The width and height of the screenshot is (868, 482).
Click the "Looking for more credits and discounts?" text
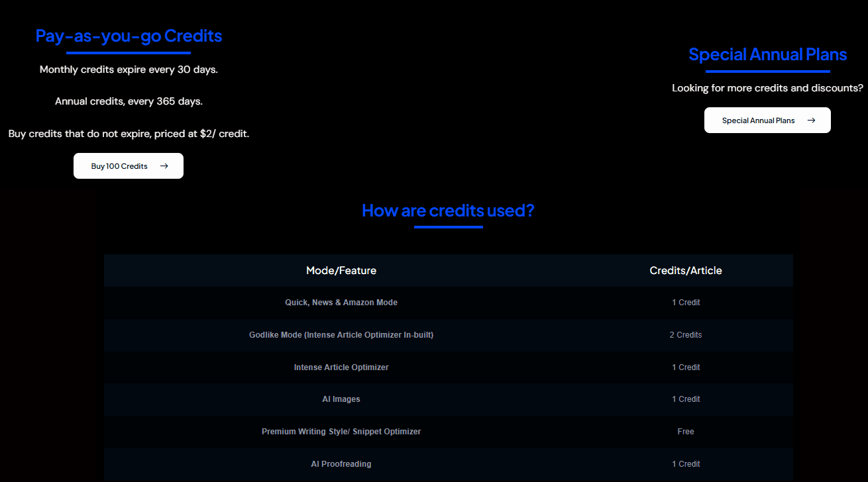click(x=767, y=88)
